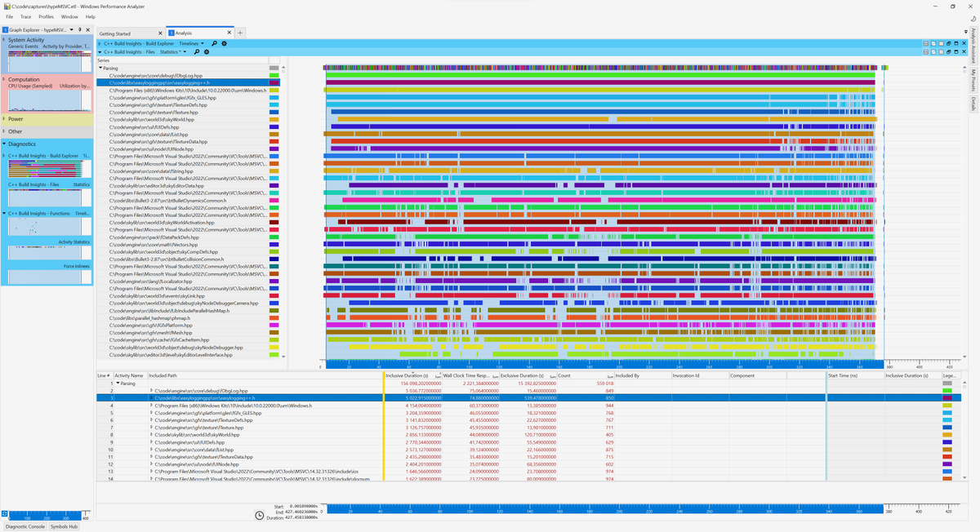Open the Details side tab

973,104
